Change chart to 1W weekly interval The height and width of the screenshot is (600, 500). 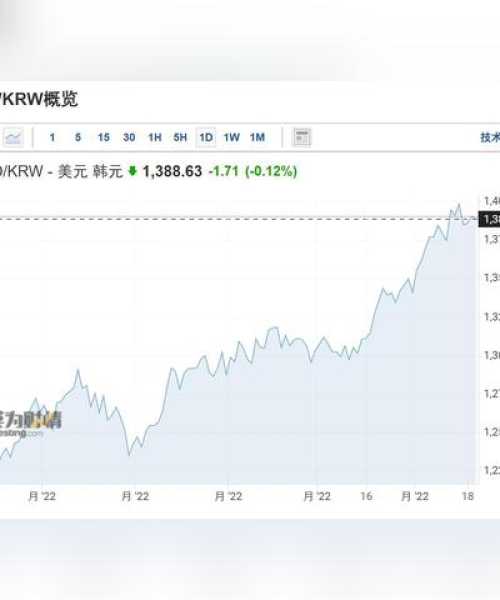[x=231, y=137]
